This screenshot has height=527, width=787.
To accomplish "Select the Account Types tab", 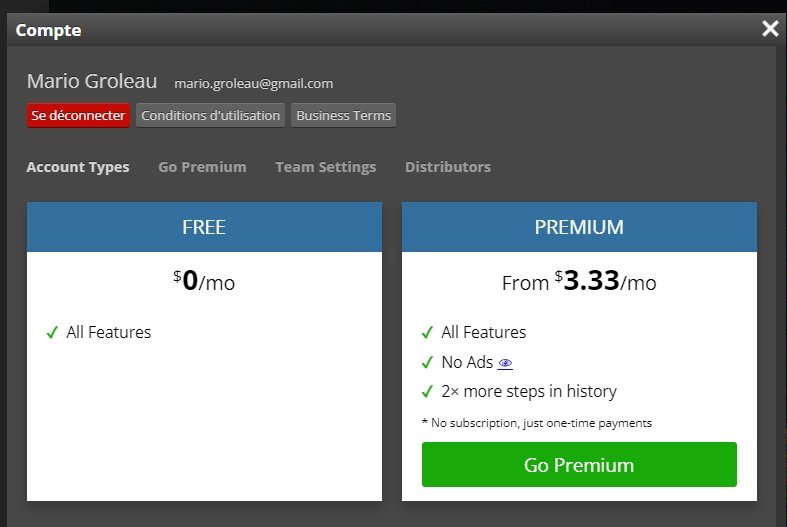I will [x=78, y=167].
